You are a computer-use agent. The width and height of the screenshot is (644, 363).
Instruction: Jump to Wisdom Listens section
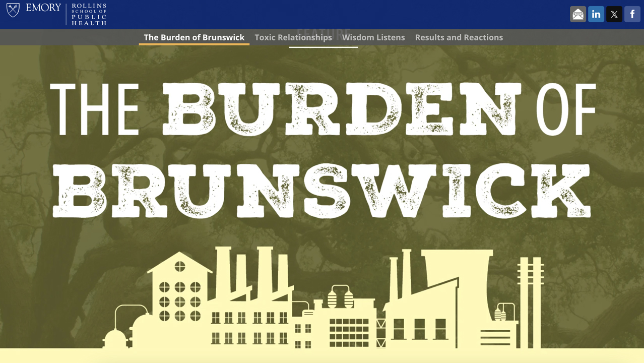coord(373,37)
